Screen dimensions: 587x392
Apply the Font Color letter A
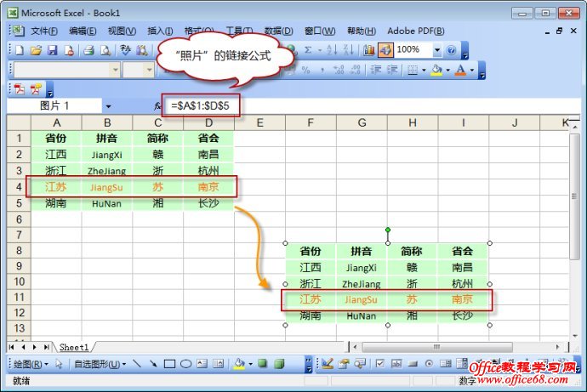tap(461, 70)
